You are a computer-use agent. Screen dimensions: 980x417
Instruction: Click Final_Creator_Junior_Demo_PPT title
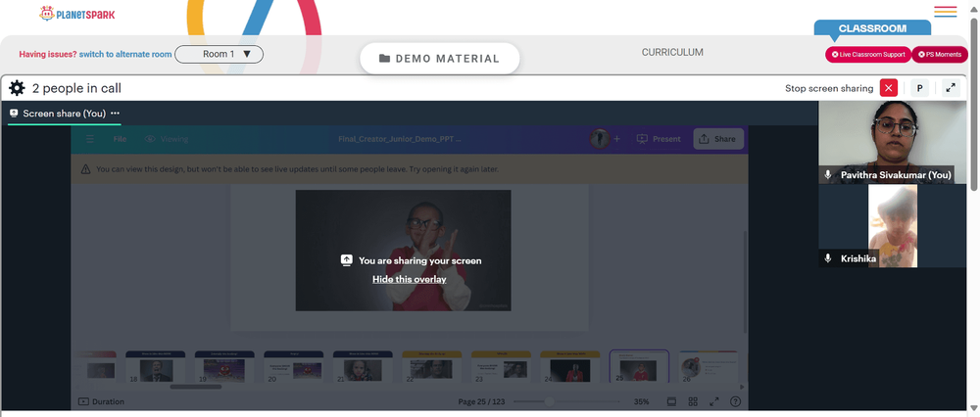[400, 139]
